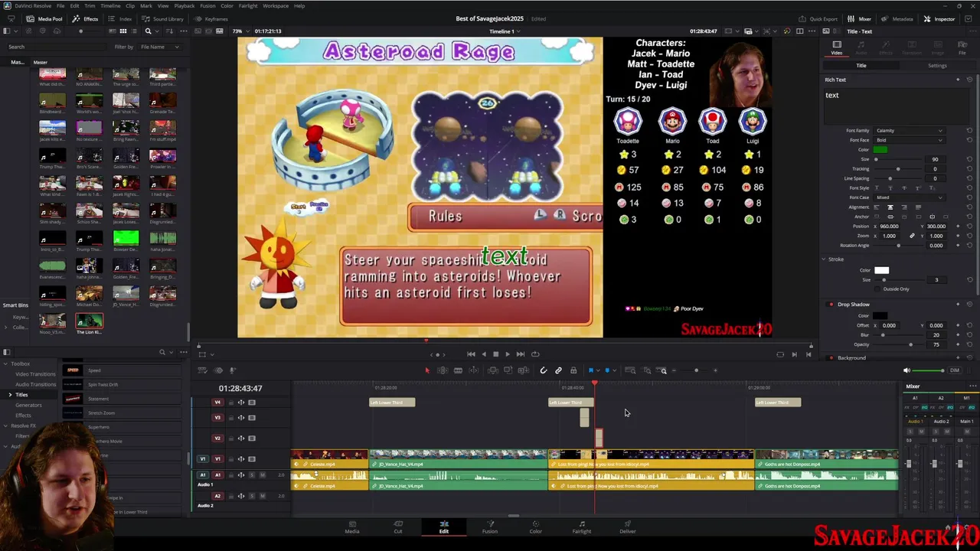The width and height of the screenshot is (980, 551).
Task: Click the stop playback button
Action: [x=495, y=354]
